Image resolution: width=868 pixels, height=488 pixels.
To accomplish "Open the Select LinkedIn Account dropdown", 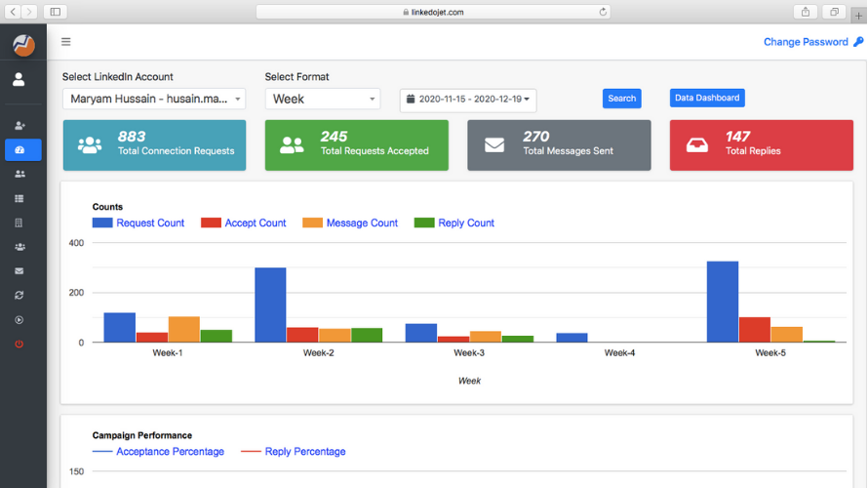I will [x=154, y=99].
